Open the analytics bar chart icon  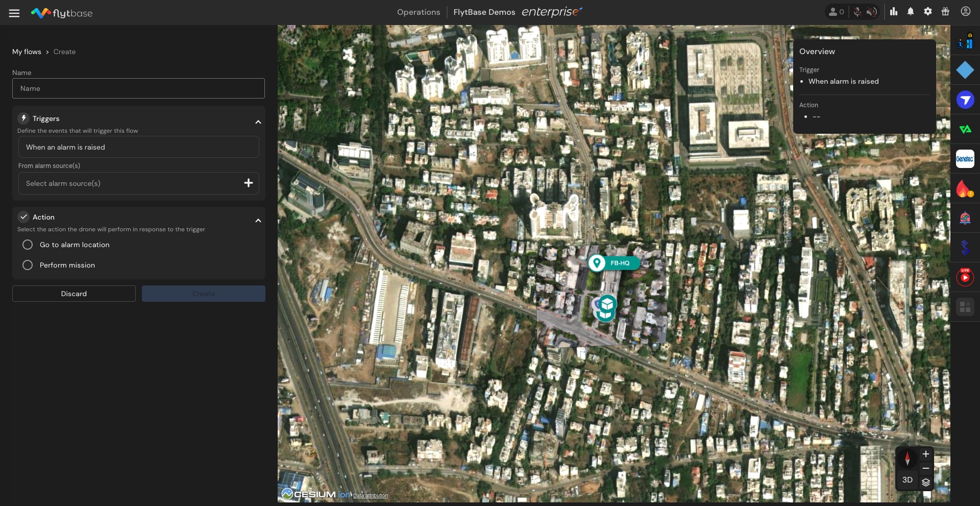tap(894, 12)
